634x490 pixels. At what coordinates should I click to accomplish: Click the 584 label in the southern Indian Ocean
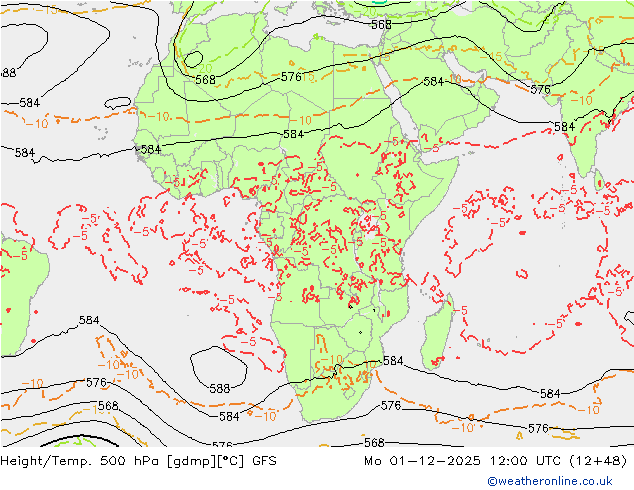coord(550,393)
